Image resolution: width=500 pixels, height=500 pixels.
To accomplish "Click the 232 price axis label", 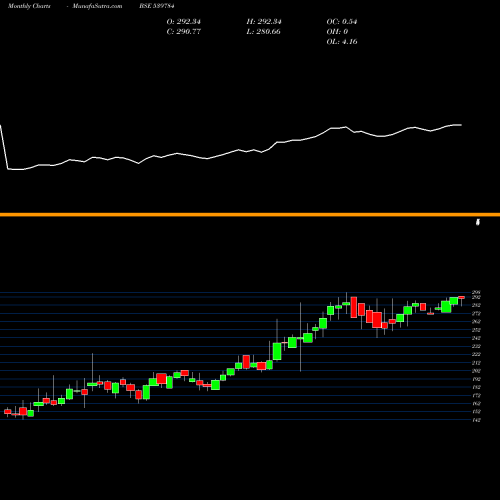I will [x=476, y=346].
